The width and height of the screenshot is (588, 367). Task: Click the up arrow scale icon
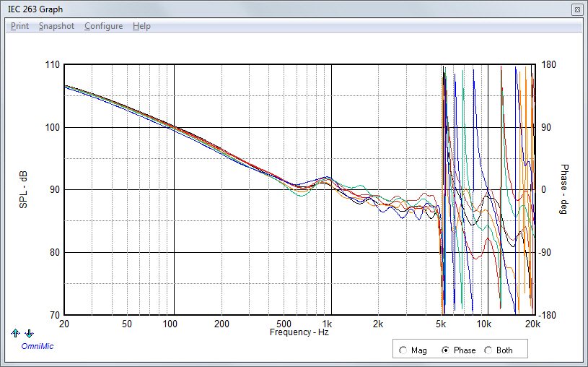coord(16,333)
